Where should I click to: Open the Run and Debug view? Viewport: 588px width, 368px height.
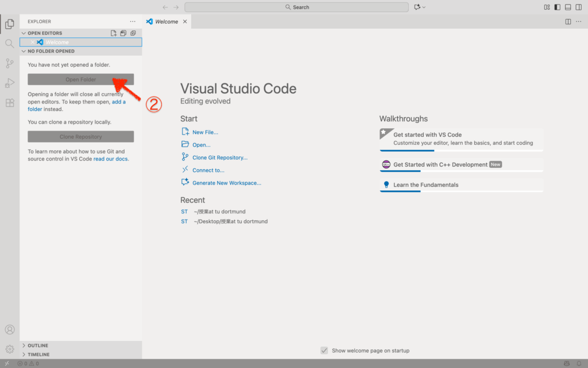9,83
